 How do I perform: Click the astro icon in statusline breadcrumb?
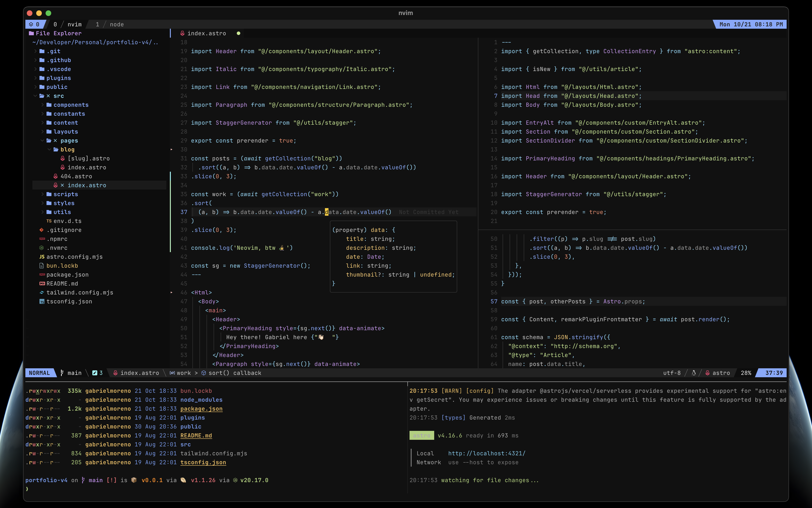click(115, 373)
